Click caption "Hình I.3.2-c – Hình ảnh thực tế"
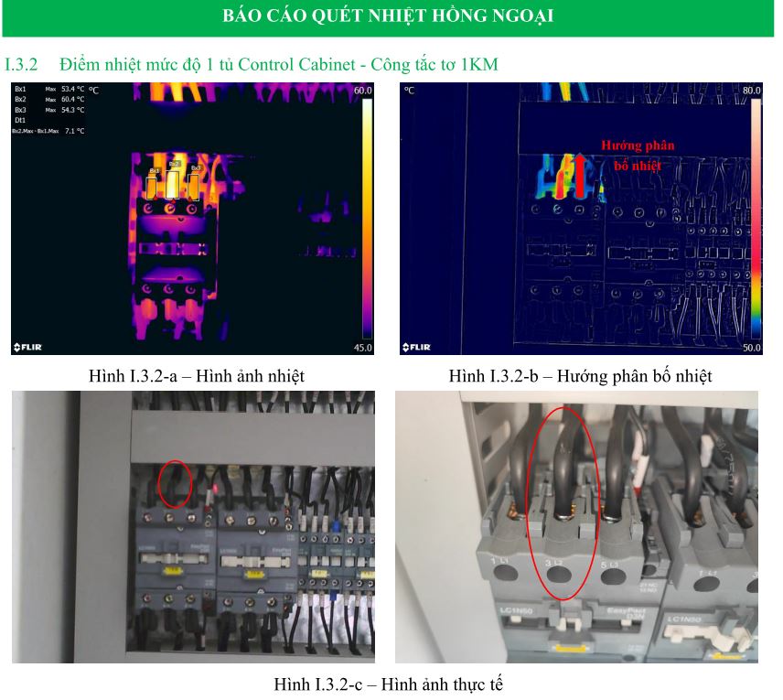 [x=389, y=684]
